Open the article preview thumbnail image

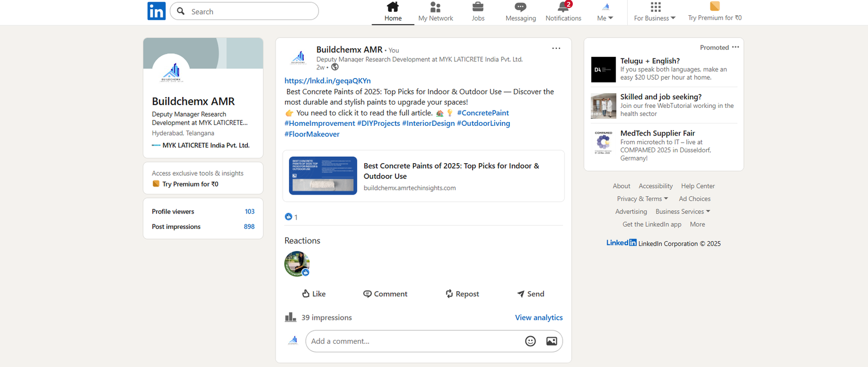click(x=323, y=176)
